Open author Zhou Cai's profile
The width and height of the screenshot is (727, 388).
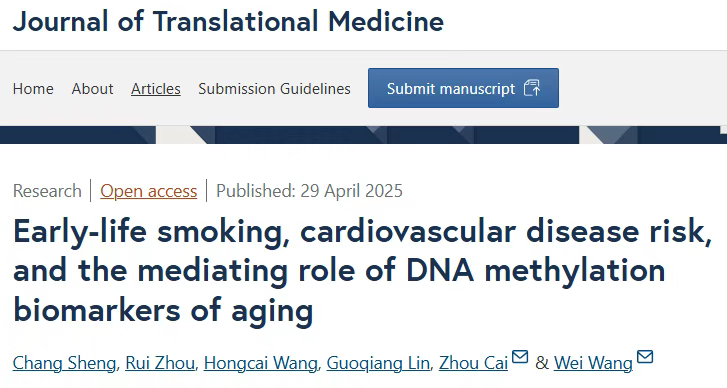click(x=473, y=363)
